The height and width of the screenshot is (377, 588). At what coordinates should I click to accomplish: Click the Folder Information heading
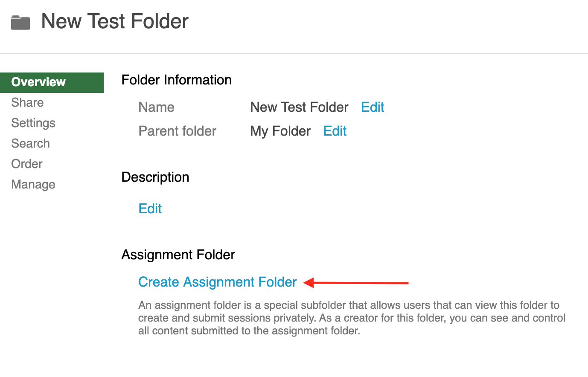(177, 80)
